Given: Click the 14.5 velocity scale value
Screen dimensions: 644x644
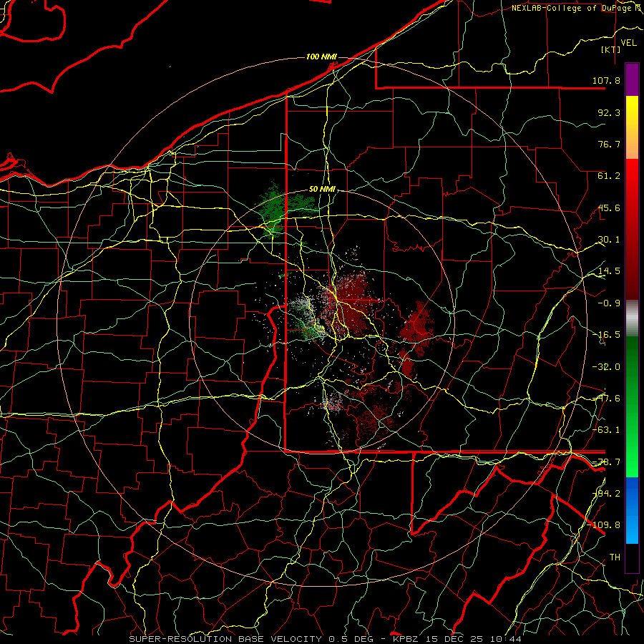Looking at the screenshot, I should (609, 271).
